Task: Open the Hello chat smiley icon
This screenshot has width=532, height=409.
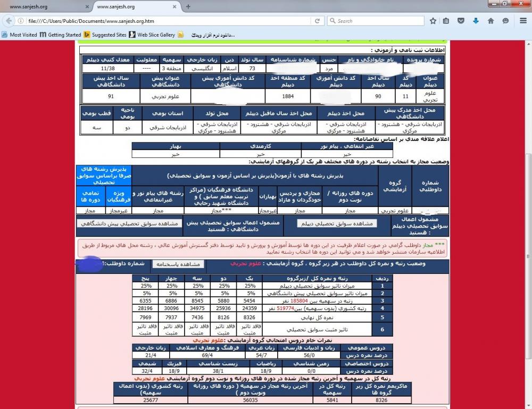Action: pyautogui.click(x=505, y=21)
